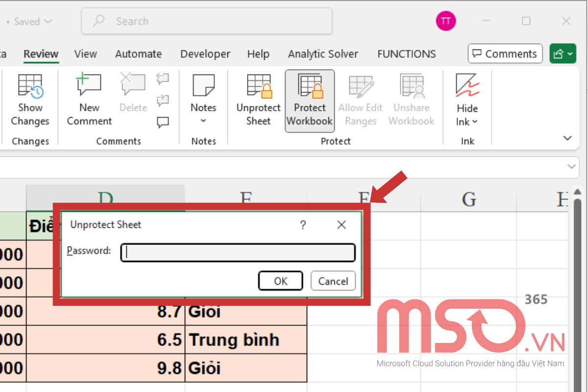Click the Password input field
The height and width of the screenshot is (392, 588).
tap(238, 252)
